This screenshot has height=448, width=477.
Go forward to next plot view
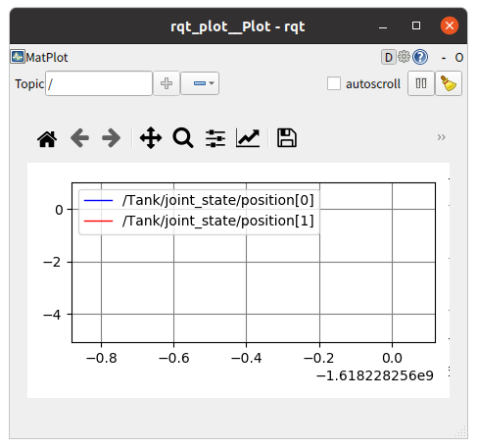(x=111, y=138)
